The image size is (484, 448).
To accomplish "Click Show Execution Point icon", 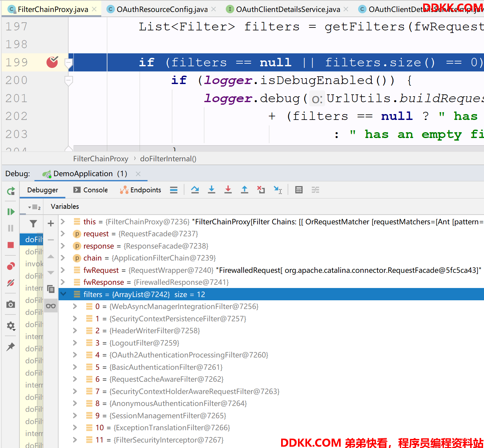I will [x=174, y=190].
